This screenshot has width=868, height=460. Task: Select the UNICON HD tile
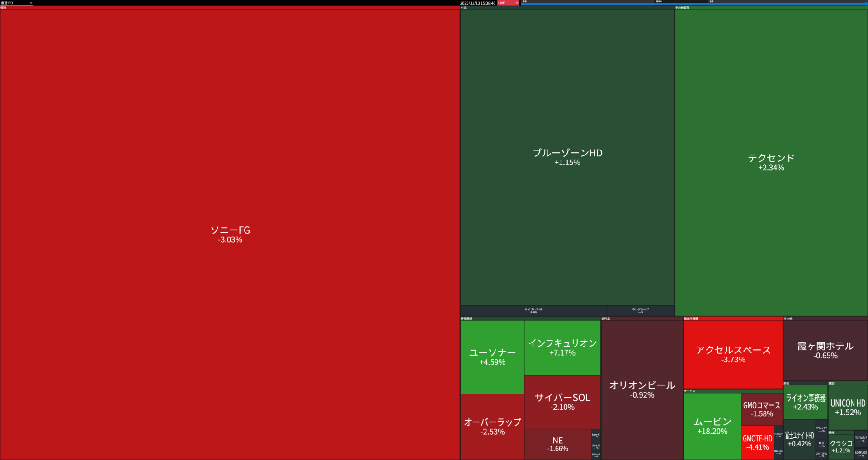coord(848,407)
